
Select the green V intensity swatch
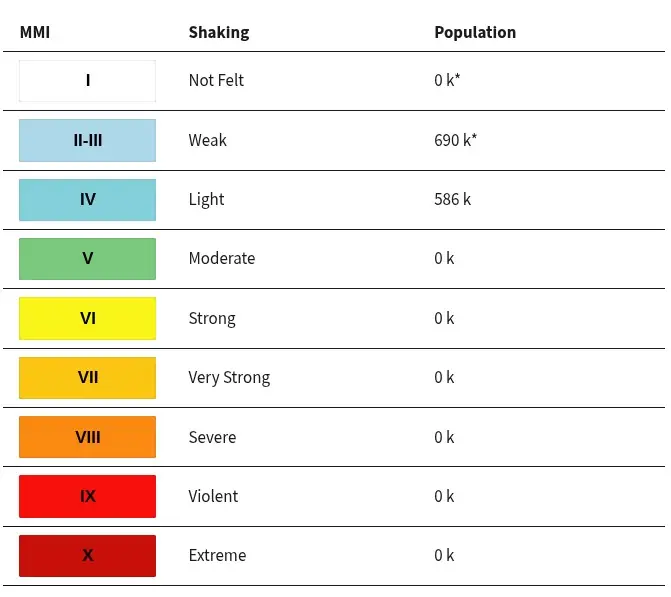[87, 259]
